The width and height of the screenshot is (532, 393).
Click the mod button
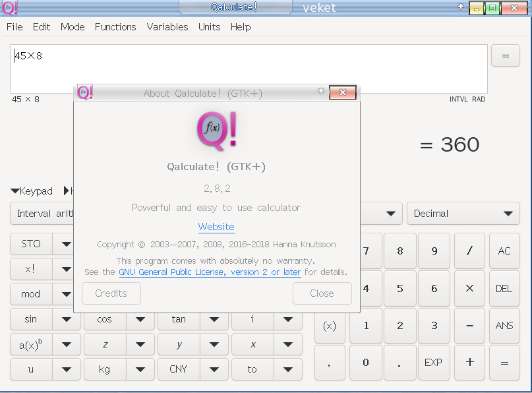[x=31, y=294]
